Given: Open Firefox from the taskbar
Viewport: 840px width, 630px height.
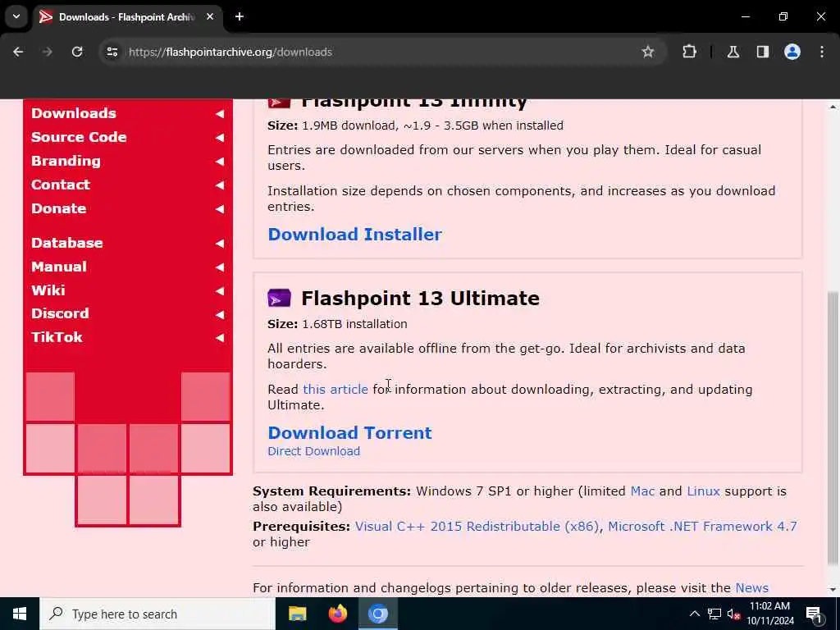Looking at the screenshot, I should click(337, 614).
